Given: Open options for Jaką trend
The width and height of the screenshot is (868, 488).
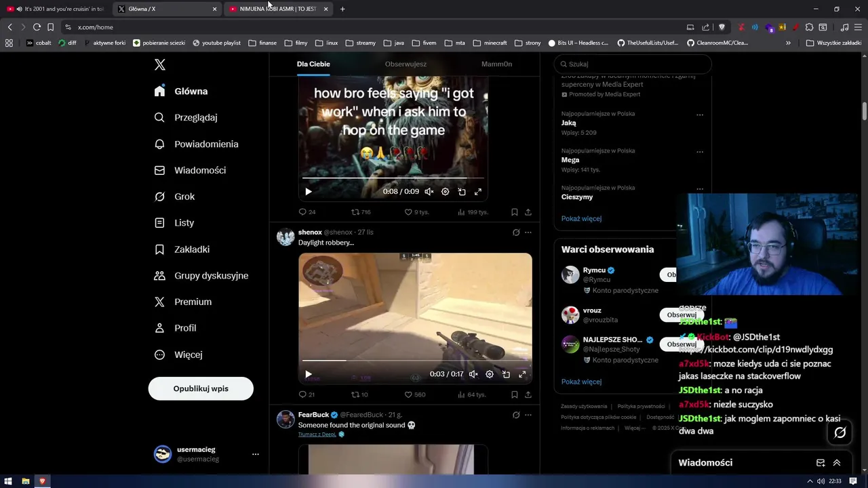Looking at the screenshot, I should pyautogui.click(x=700, y=115).
